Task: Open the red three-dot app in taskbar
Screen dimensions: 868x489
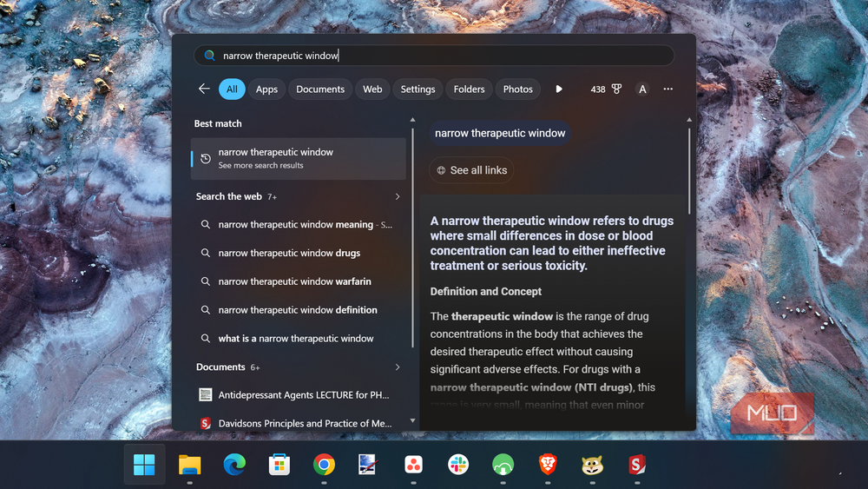Action: 413,465
